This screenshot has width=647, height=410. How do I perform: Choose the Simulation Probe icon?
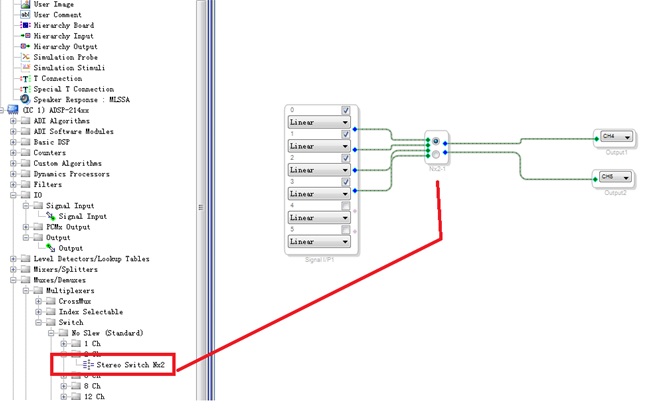click(x=26, y=57)
